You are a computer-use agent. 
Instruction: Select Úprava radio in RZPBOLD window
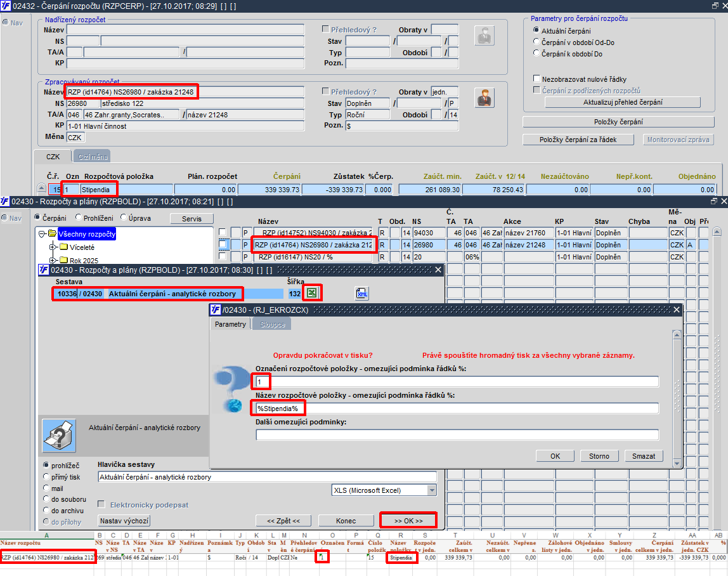tap(124, 218)
